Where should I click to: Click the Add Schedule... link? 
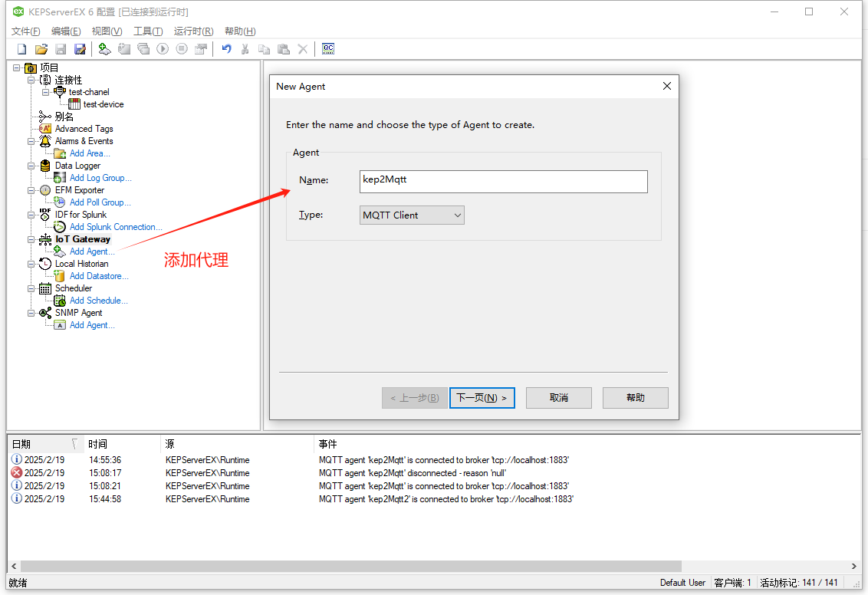(x=99, y=301)
